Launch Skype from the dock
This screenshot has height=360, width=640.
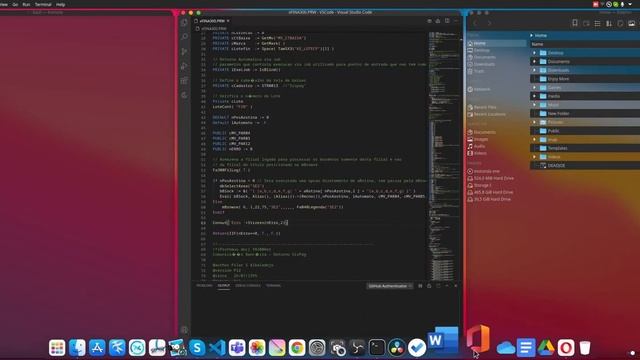coord(197,348)
